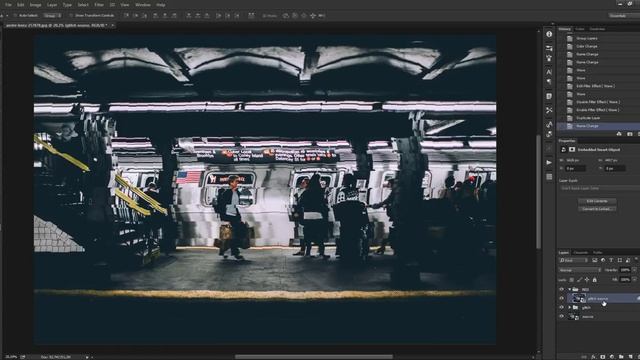Open the Info panel icon
This screenshot has width=640, height=360.
click(x=549, y=34)
